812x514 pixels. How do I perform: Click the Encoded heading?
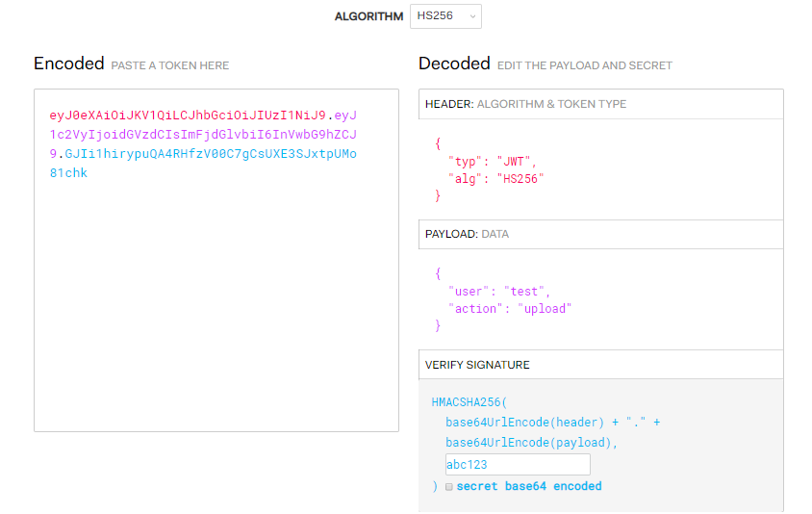(x=68, y=64)
